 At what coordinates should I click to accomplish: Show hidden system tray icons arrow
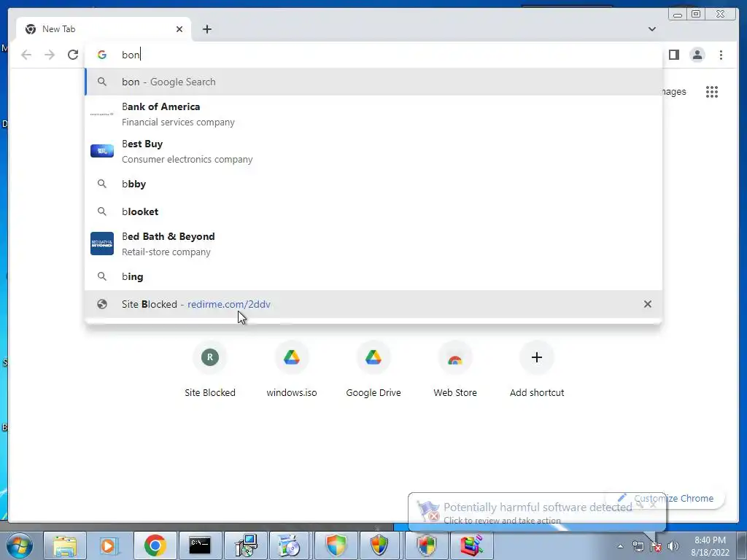[x=620, y=546]
